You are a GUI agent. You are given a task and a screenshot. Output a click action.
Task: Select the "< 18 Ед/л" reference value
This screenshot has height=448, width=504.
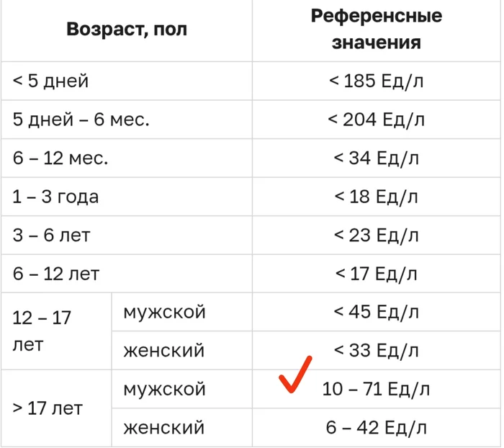pos(377,197)
